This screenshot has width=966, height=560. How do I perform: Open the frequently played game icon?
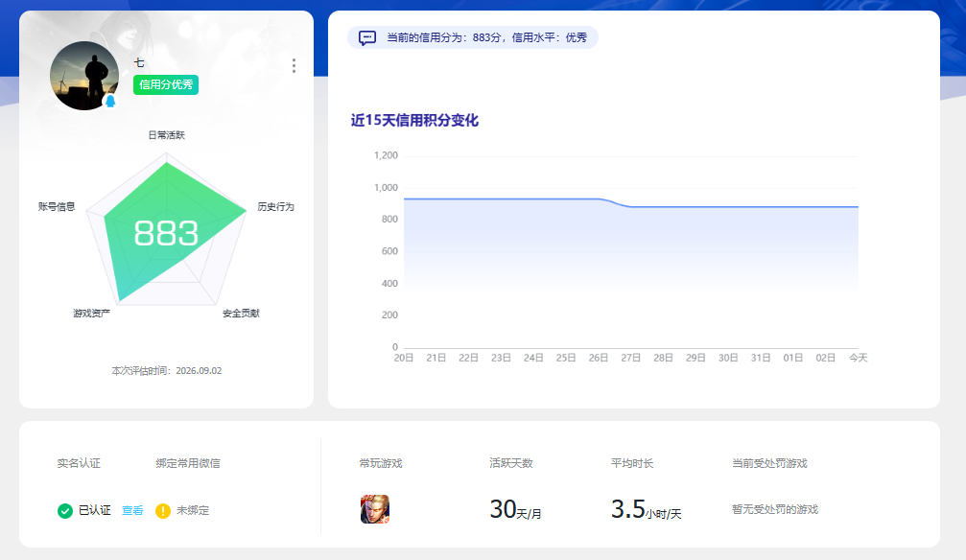coord(374,509)
